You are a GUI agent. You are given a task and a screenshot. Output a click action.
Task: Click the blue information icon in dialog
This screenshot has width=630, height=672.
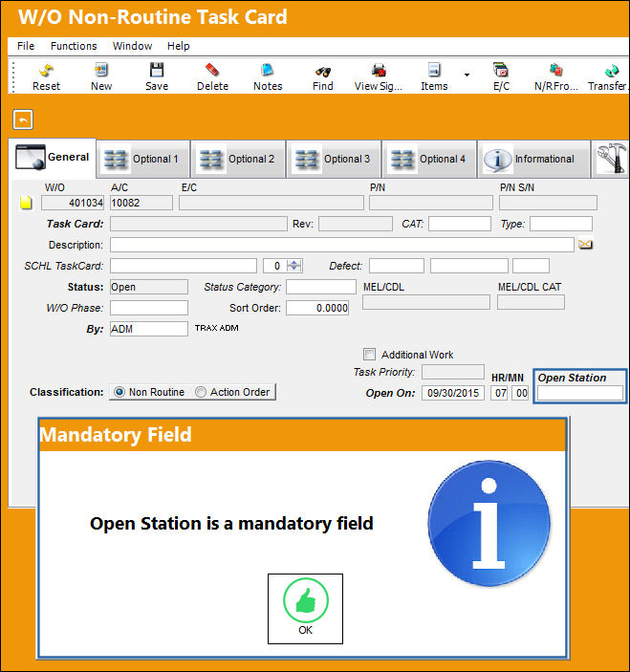click(489, 523)
